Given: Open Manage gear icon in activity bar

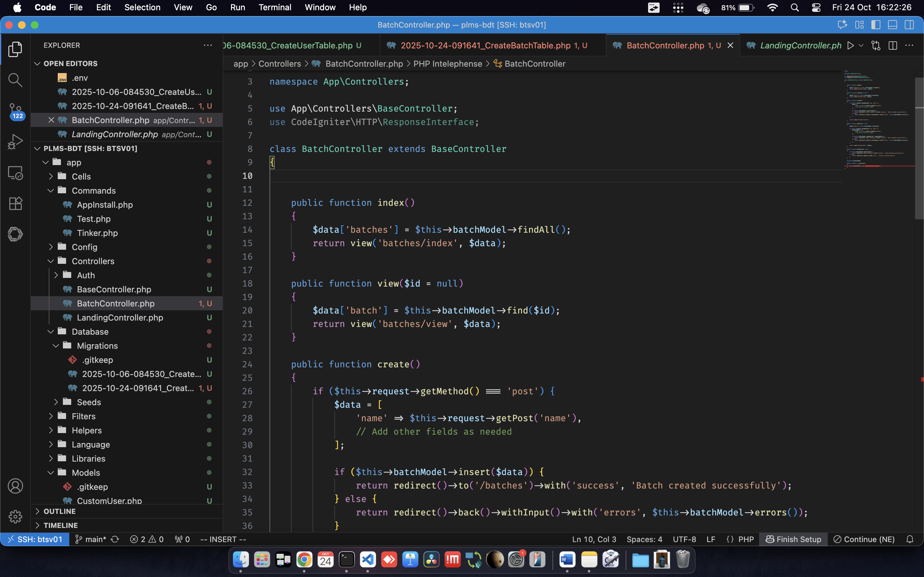Looking at the screenshot, I should click(15, 517).
